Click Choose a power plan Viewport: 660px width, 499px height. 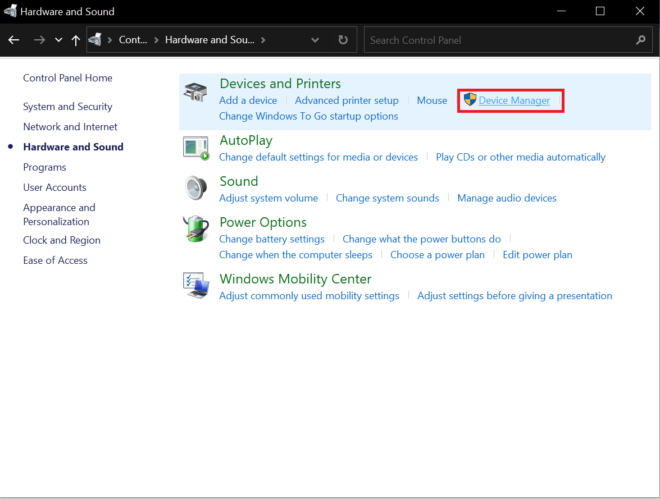click(437, 255)
